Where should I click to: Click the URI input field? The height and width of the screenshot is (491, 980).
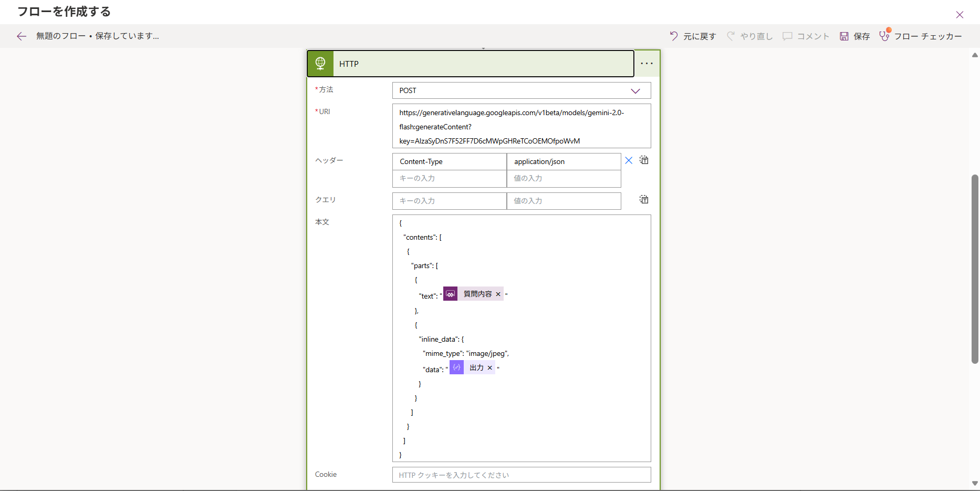(522, 126)
